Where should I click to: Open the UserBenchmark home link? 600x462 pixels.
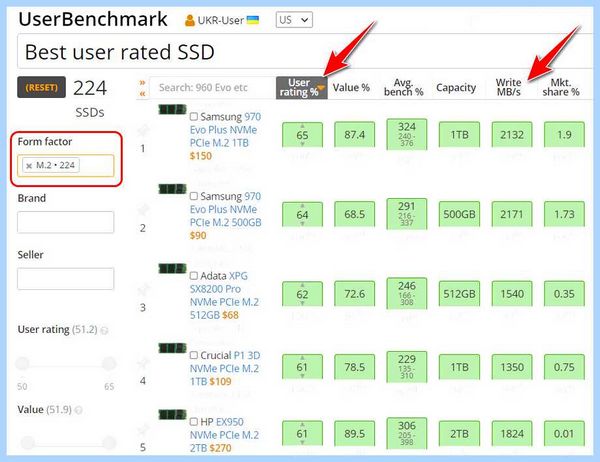[93, 19]
